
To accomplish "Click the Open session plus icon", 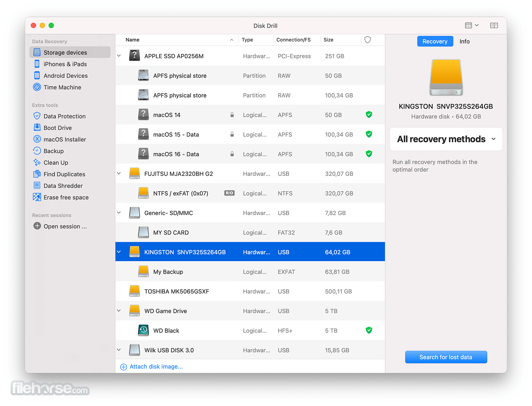I will [x=37, y=226].
